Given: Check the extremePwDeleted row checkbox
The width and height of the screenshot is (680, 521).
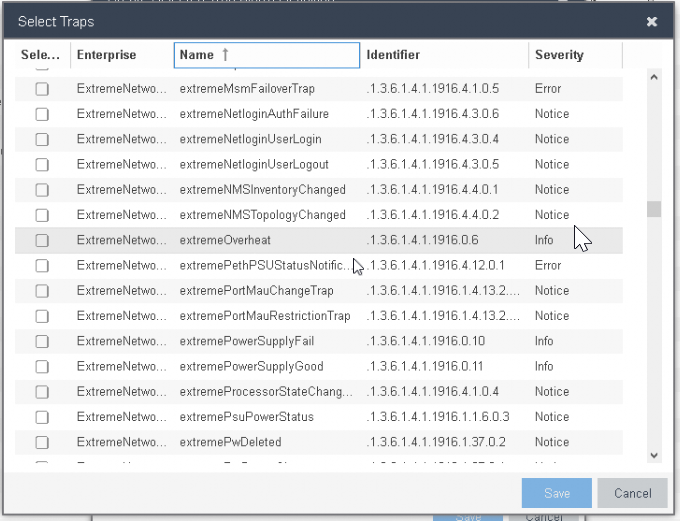Looking at the screenshot, I should [x=42, y=442].
